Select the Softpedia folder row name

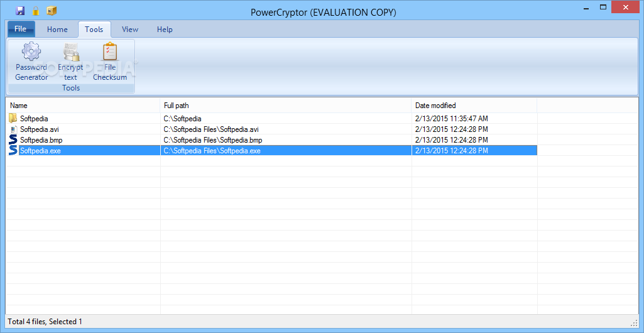pos(34,119)
